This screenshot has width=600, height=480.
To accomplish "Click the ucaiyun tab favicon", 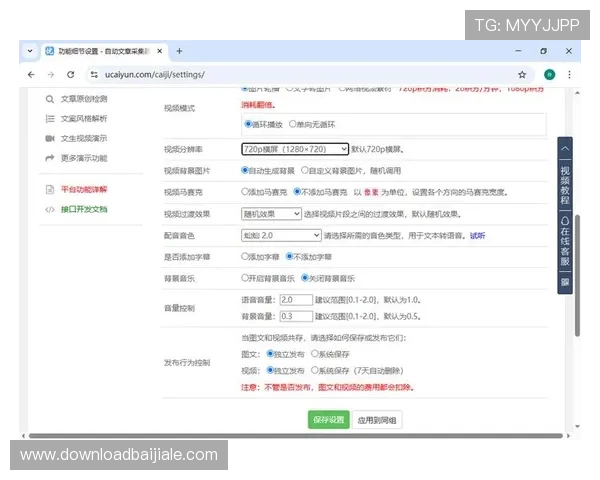I will click(50, 51).
